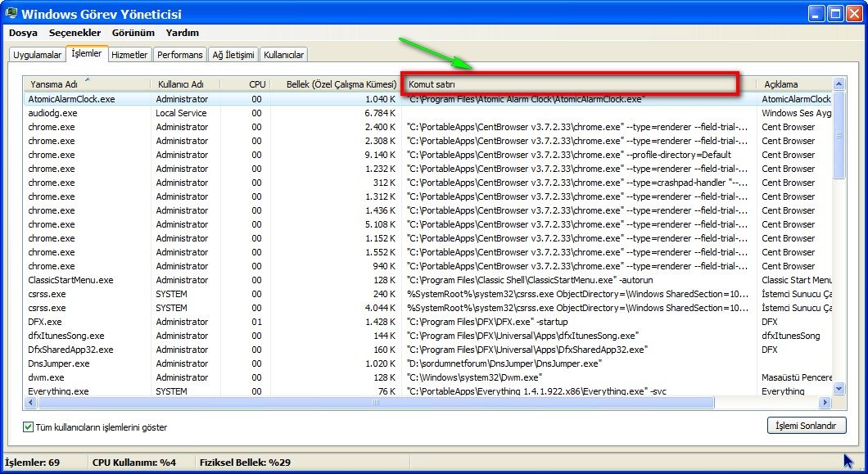
Task: Maximize the Windows Görev Yöneticisi window
Action: pyautogui.click(x=835, y=14)
